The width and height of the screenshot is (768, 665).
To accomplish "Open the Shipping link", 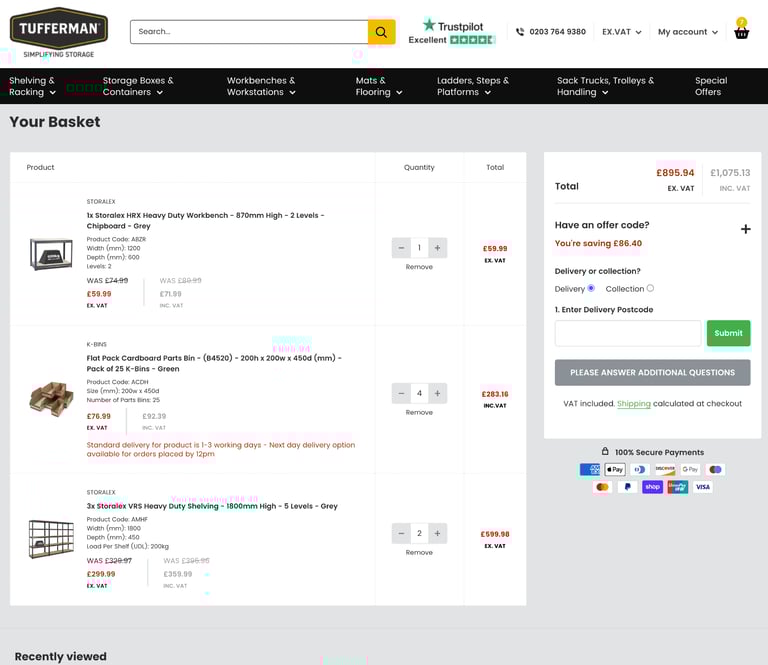I will (634, 404).
